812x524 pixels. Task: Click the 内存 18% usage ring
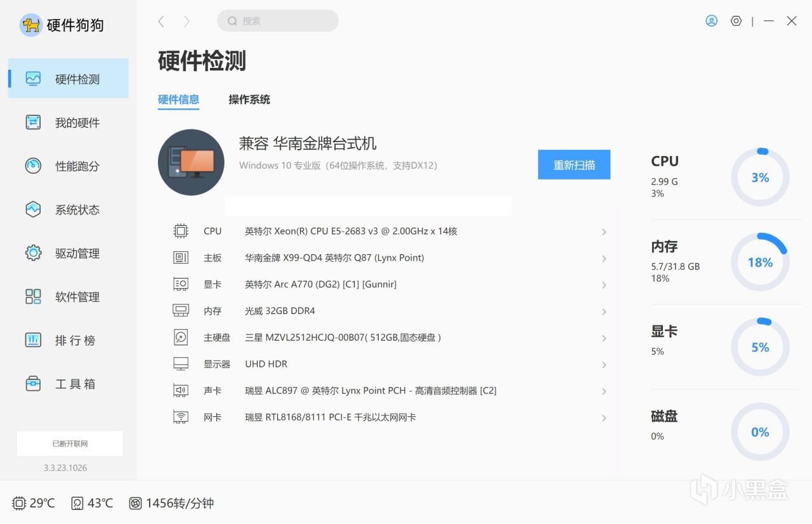click(x=760, y=262)
